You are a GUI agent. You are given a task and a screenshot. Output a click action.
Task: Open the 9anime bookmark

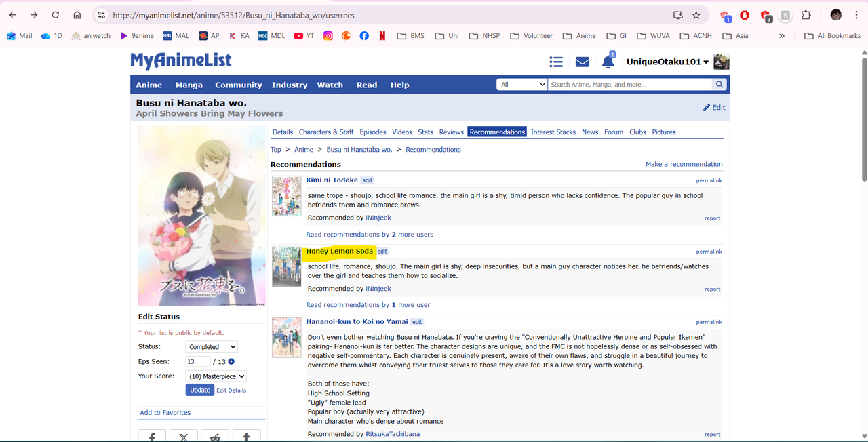[137, 36]
